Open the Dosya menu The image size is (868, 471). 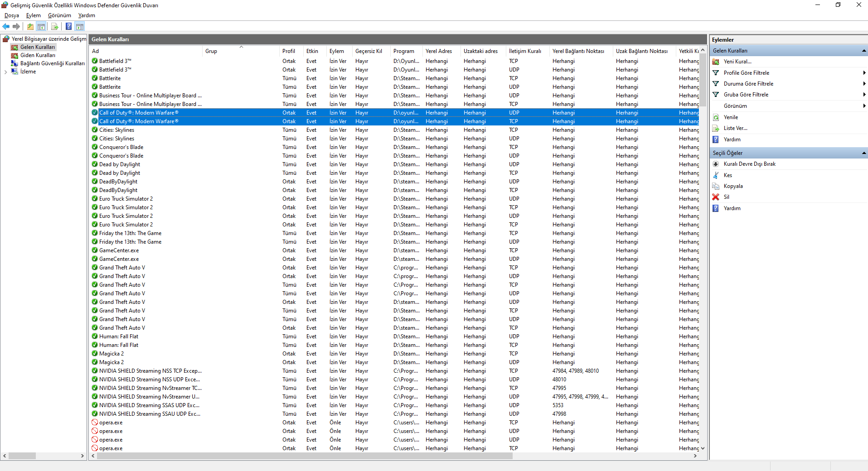[x=12, y=15]
